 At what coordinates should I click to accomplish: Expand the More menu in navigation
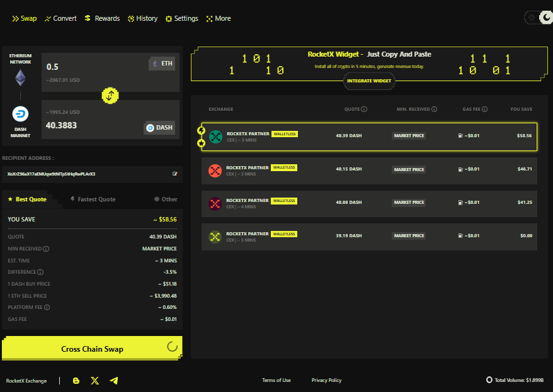tap(219, 18)
